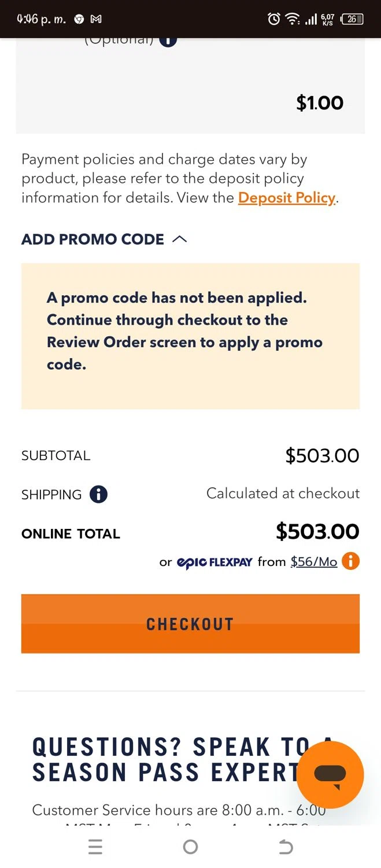Collapse the Add Promo Code section

[x=180, y=239]
